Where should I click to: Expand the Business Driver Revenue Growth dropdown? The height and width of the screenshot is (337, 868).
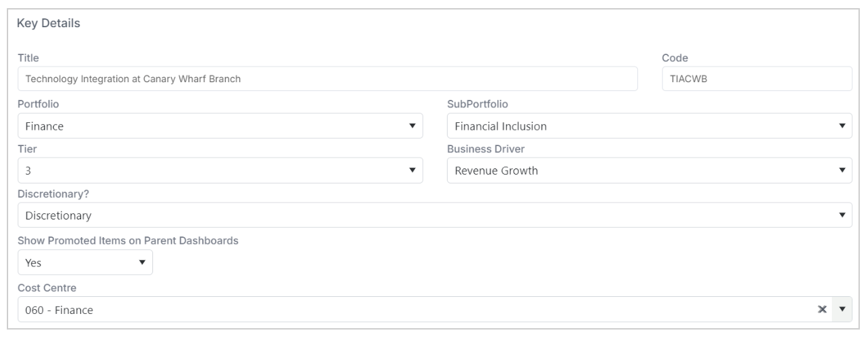(650, 171)
